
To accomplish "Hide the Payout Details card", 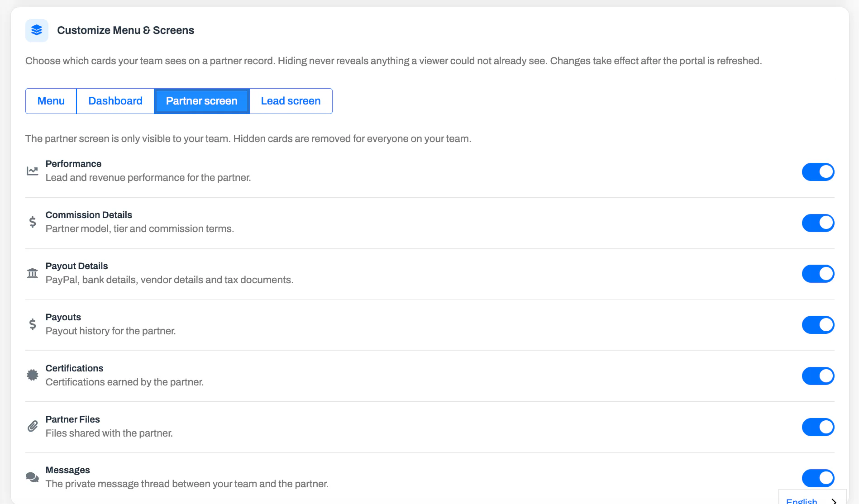I will point(818,274).
